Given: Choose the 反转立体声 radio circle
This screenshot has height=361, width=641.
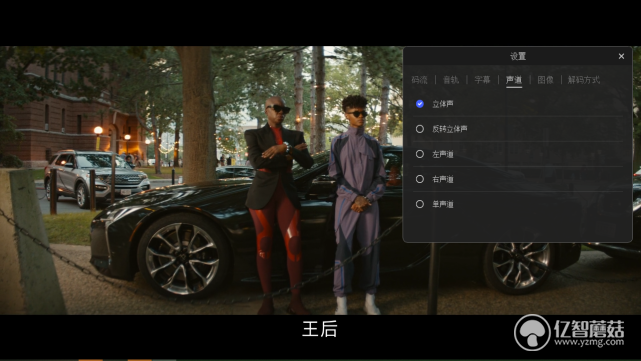Looking at the screenshot, I should 420,129.
